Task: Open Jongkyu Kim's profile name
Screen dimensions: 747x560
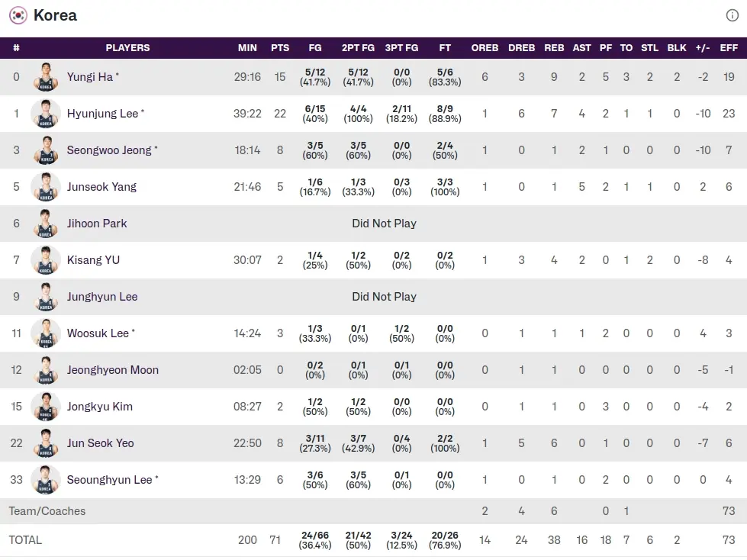Action: point(100,407)
